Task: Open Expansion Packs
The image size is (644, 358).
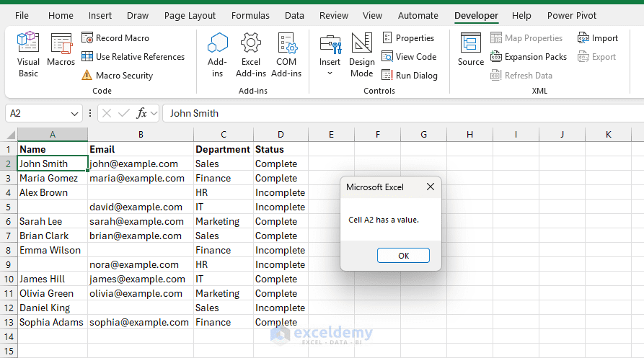Action: pos(529,57)
